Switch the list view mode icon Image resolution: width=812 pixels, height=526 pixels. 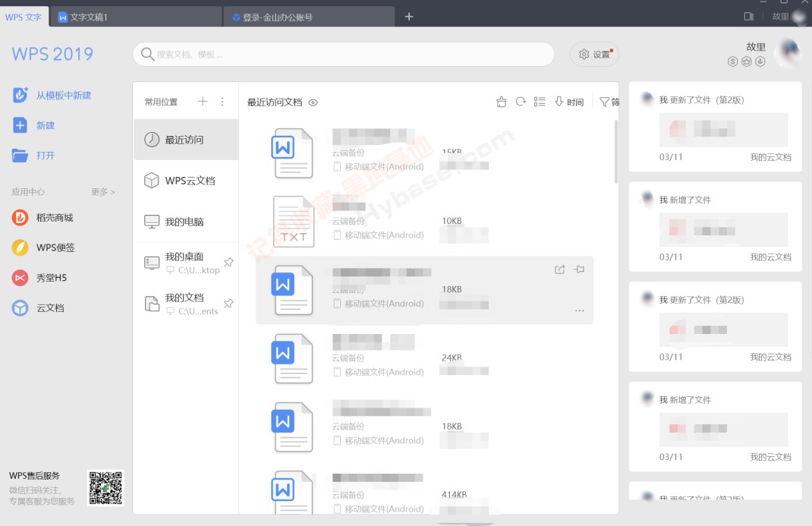coord(540,102)
